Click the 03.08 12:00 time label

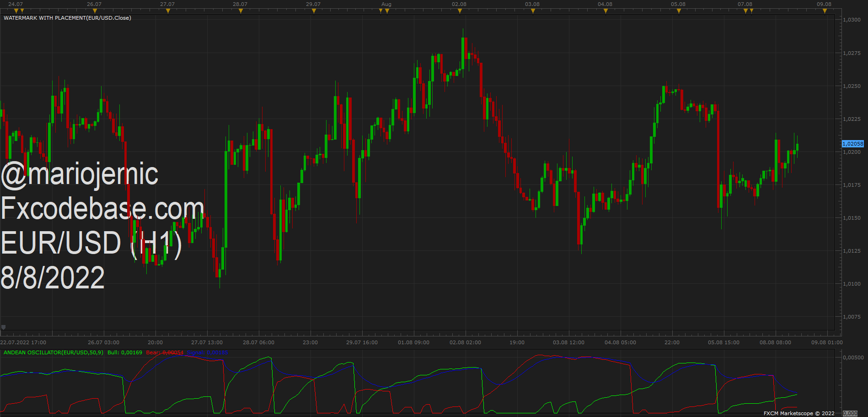(x=568, y=342)
